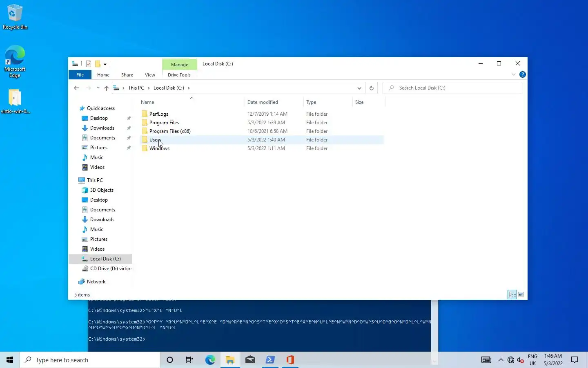Viewport: 588px width, 368px height.
Task: Open pinned Desktop under Quick access
Action: (x=99, y=118)
